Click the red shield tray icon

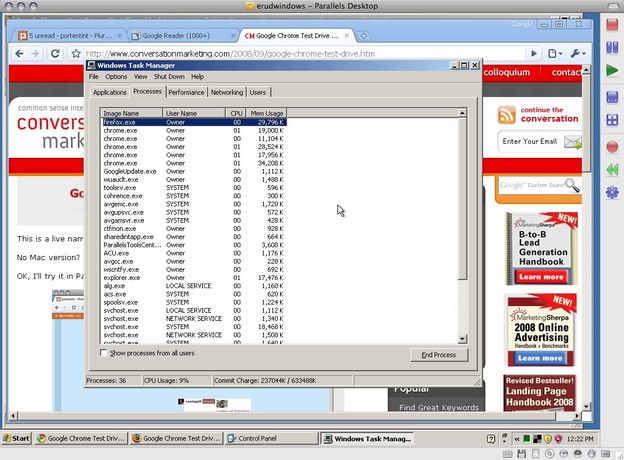point(558,439)
